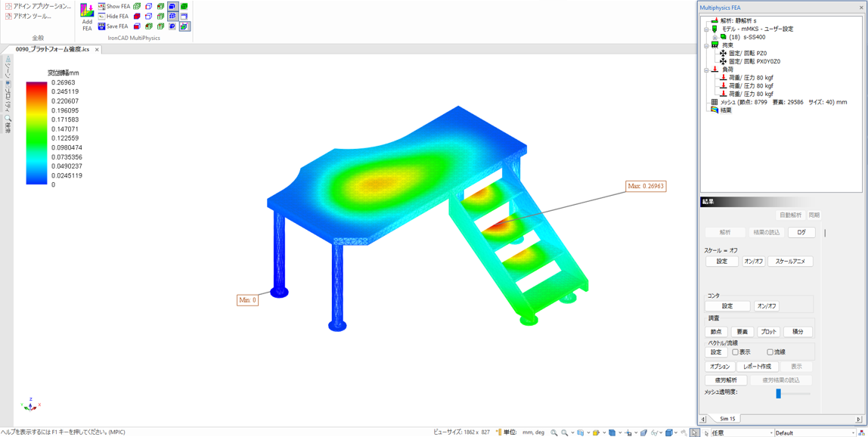Select the 0090_プラットフォーム強度.ics document tab
868x437 pixels.
[x=52, y=50]
